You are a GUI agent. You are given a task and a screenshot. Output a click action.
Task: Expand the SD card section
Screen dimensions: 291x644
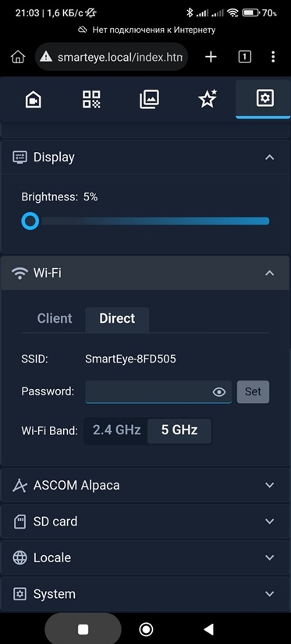pos(145,521)
